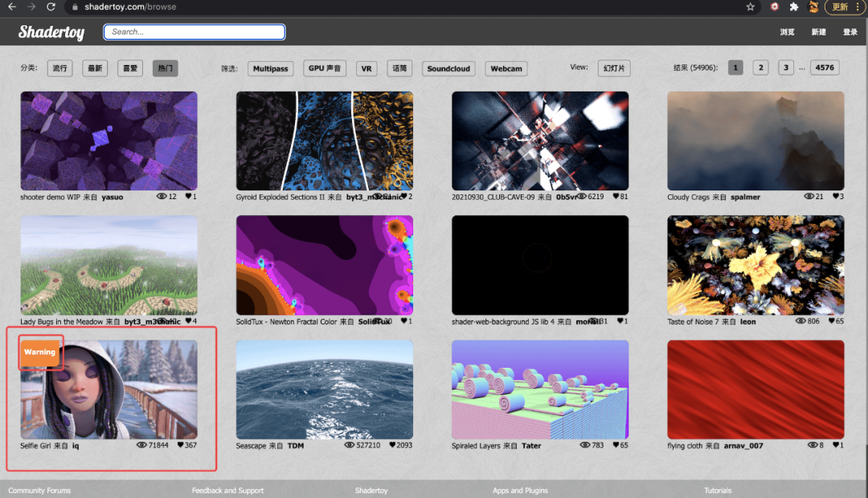This screenshot has width=868, height=498.
Task: Switch sorting to the 热门 tab
Action: (165, 68)
